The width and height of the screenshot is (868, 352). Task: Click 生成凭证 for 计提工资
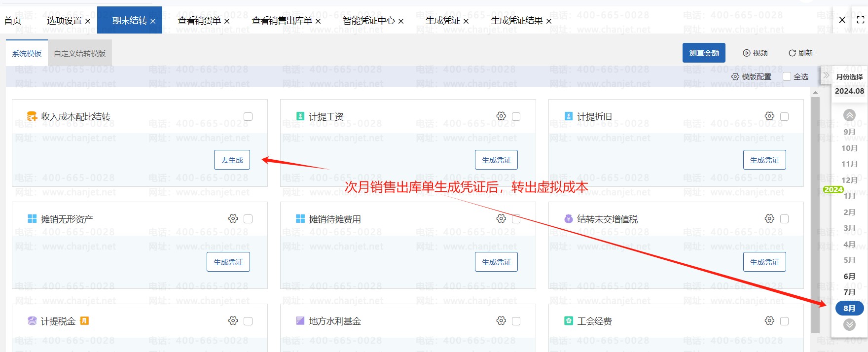pos(497,160)
